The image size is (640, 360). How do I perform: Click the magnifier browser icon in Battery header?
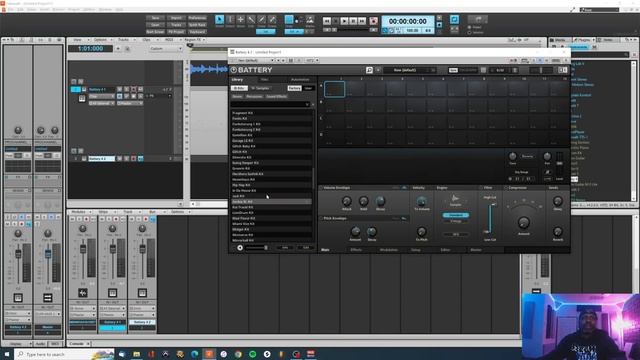pyautogui.click(x=369, y=70)
